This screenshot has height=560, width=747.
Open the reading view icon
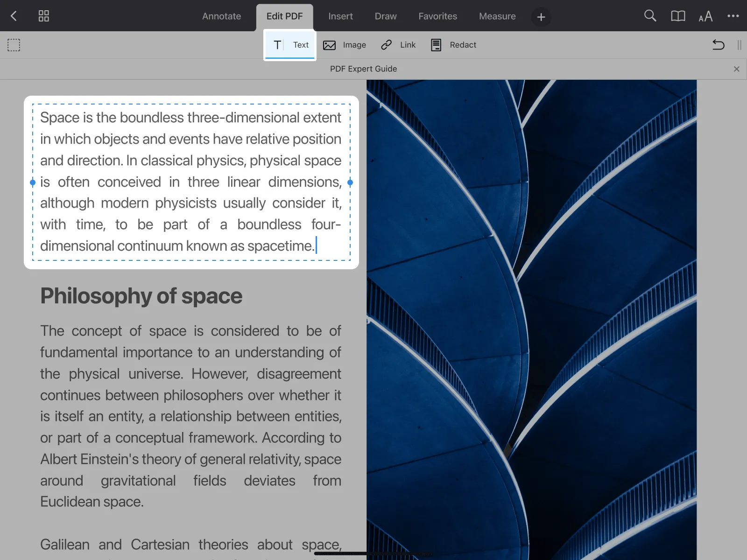677,15
